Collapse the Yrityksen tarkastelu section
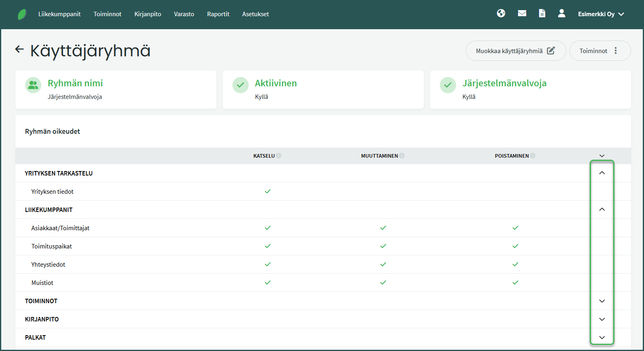The width and height of the screenshot is (644, 351). tap(602, 173)
